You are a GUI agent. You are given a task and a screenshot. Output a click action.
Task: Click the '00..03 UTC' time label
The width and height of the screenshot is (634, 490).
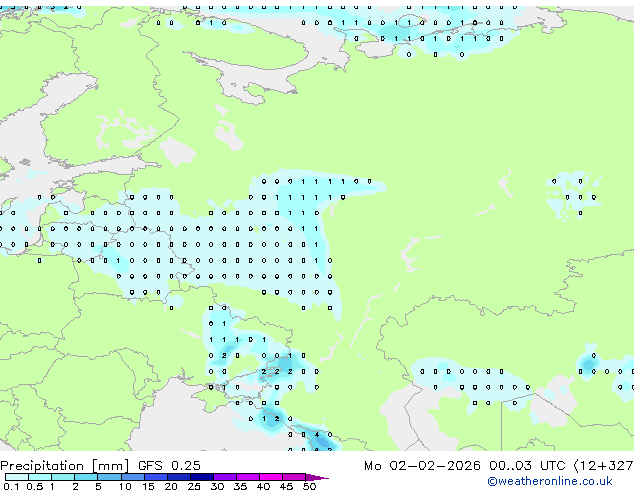point(526,466)
